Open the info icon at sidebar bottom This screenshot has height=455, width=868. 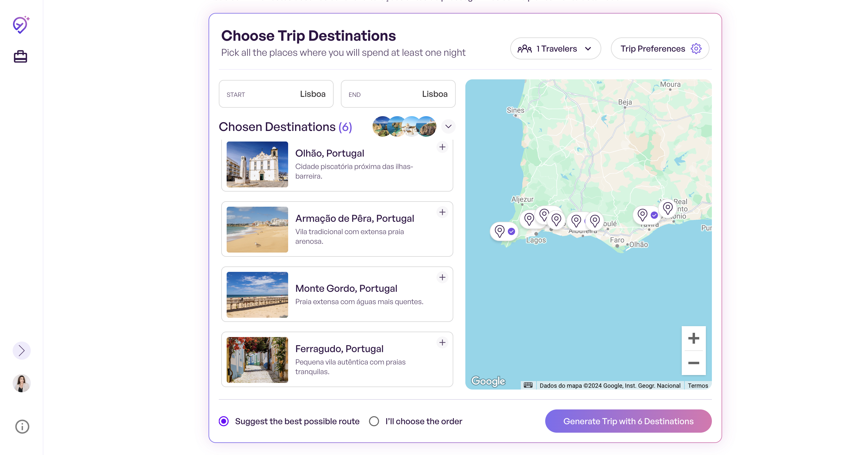pyautogui.click(x=22, y=426)
